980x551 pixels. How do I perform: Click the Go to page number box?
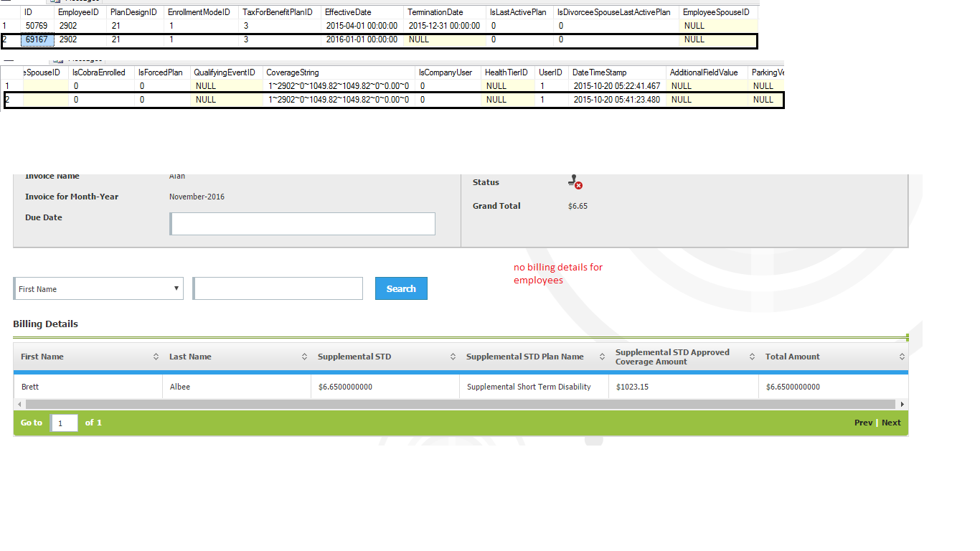[64, 423]
